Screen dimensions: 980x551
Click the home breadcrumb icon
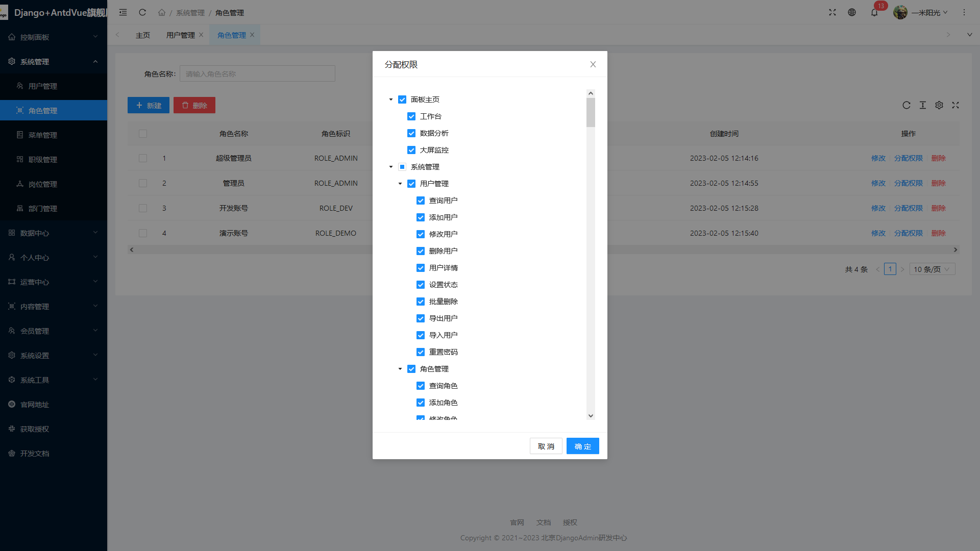tap(162, 13)
